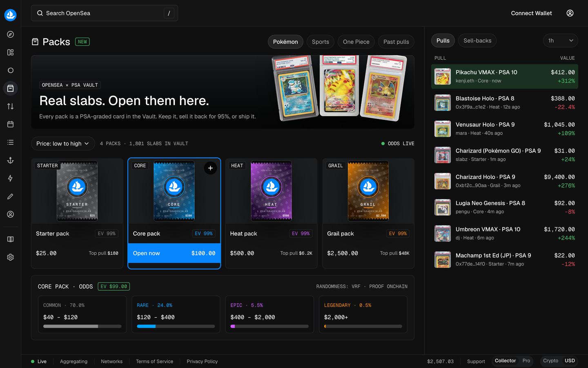
Task: Open the swap arrows sidebar icon
Action: point(11,106)
